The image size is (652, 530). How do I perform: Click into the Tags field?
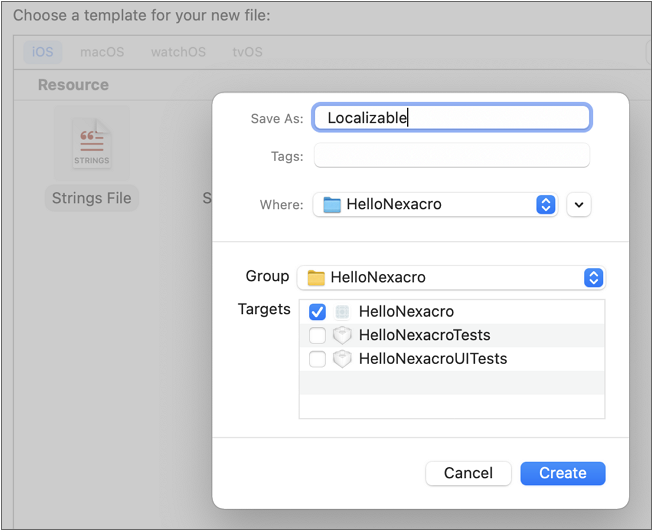point(451,156)
